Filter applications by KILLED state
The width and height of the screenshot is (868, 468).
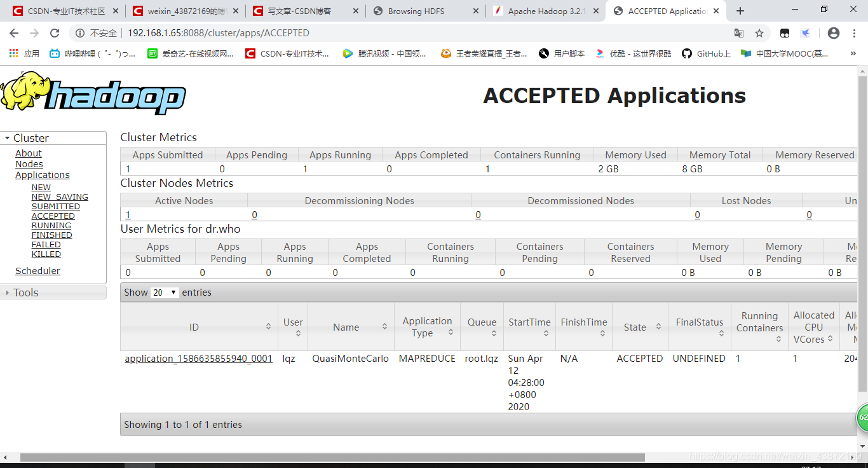point(46,254)
